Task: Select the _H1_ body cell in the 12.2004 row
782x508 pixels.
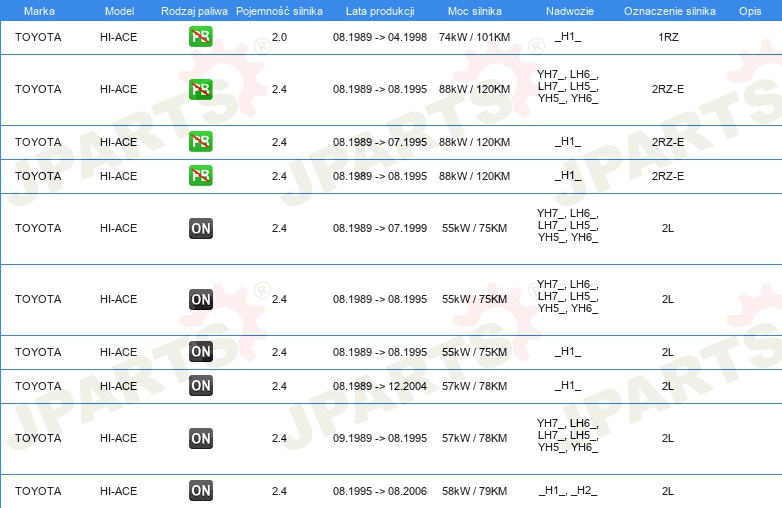Action: 568,385
